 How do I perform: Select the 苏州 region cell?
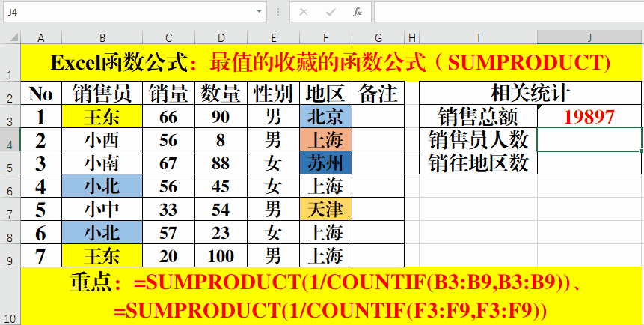pyautogui.click(x=325, y=163)
